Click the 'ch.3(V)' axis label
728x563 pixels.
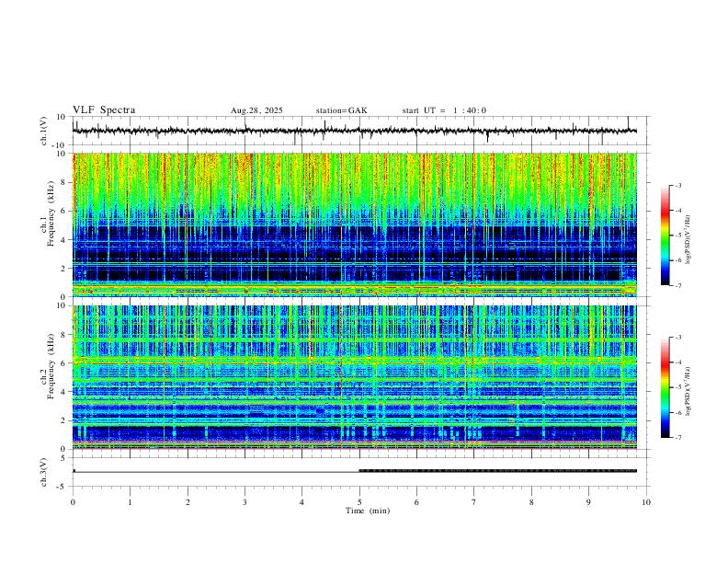(x=44, y=472)
